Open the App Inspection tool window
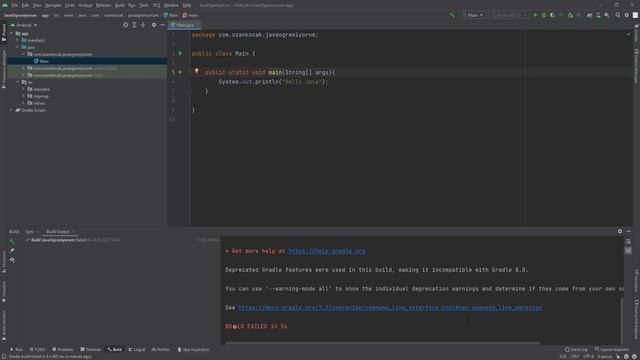 pos(193,349)
